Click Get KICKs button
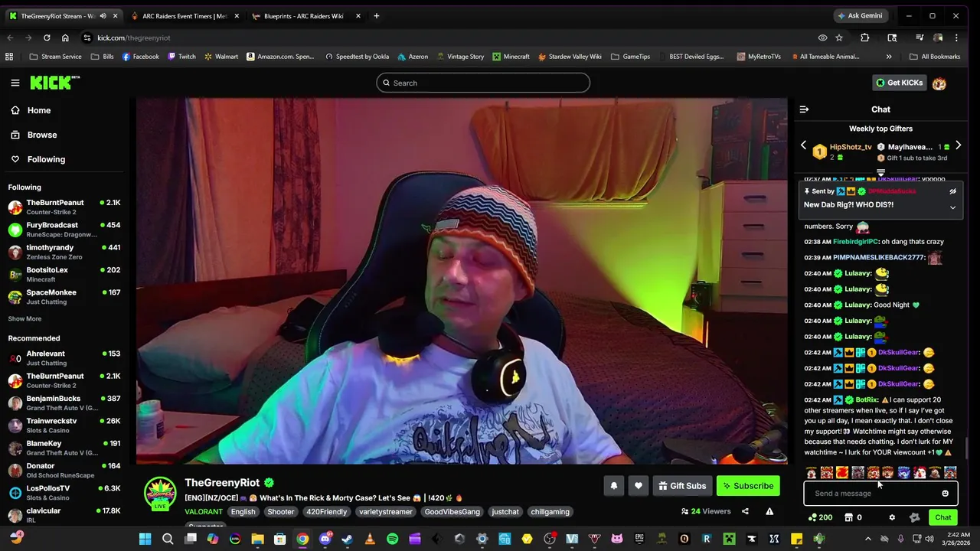The image size is (980, 551). pos(900,83)
